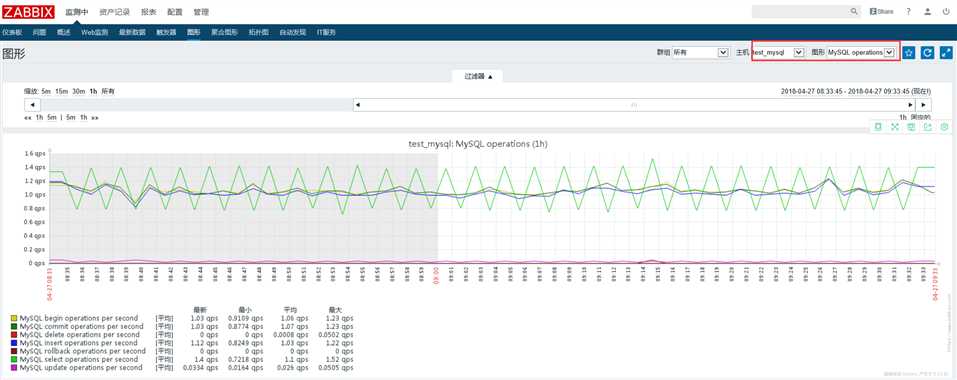The width and height of the screenshot is (957, 380).
Task: Click the yellow begin operations legend swatch
Action: pos(13,318)
